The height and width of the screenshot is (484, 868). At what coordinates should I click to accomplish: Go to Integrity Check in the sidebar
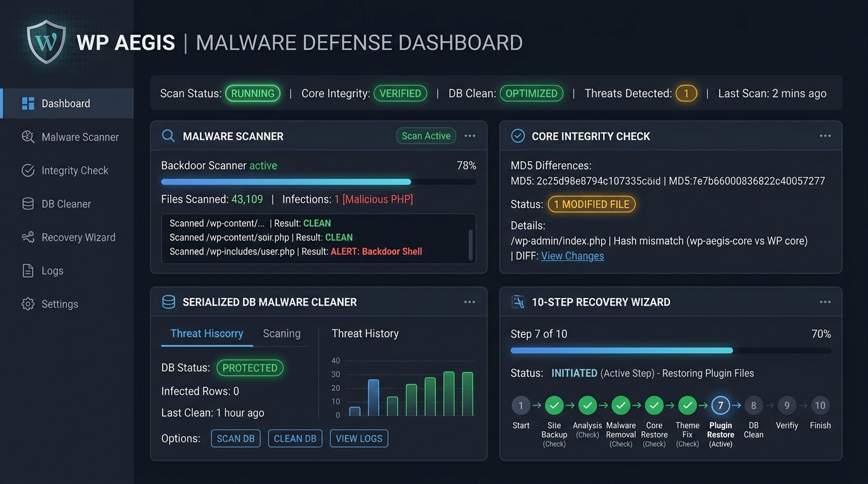point(67,170)
